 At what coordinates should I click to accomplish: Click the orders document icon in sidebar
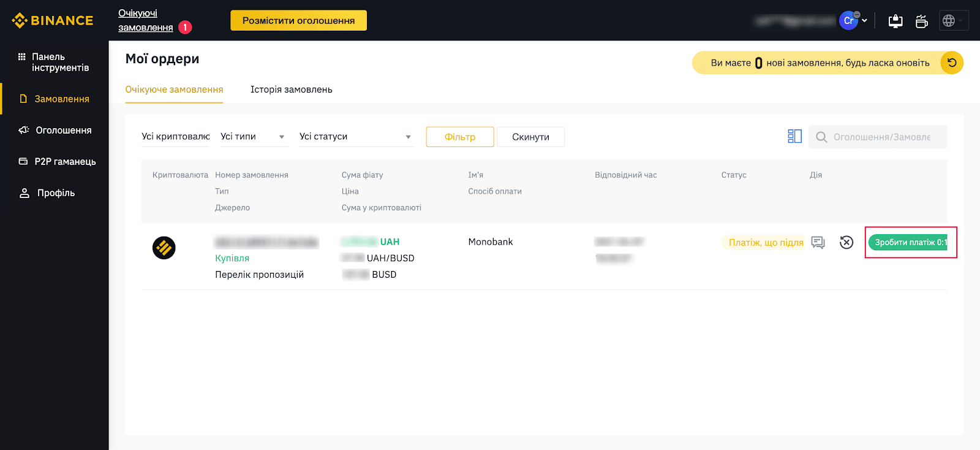pyautogui.click(x=23, y=99)
